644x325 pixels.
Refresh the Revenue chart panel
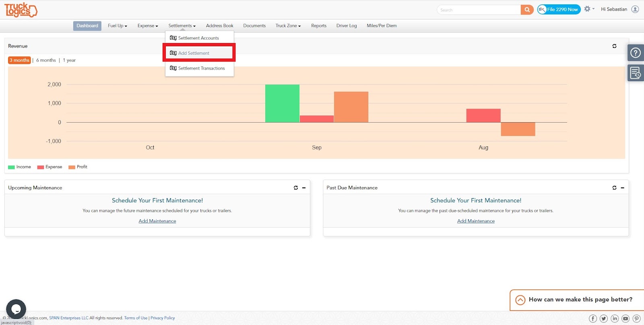614,46
